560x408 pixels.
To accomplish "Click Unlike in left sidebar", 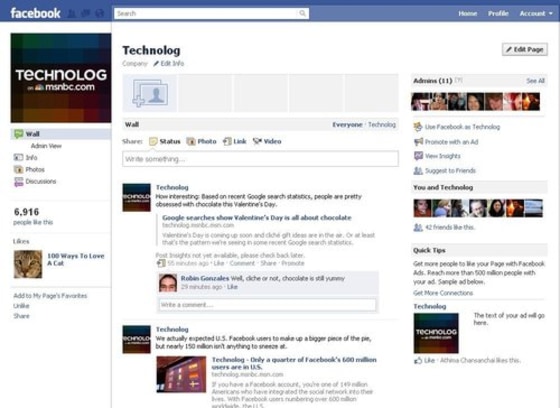I will click(21, 306).
